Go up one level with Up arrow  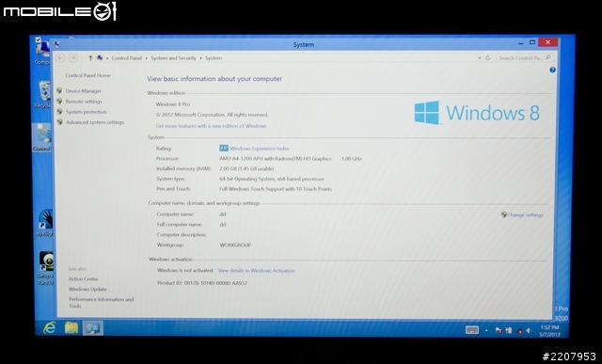point(90,58)
